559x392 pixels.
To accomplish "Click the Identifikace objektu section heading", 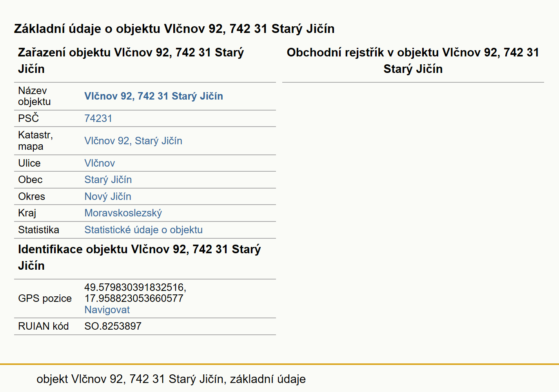I will pyautogui.click(x=139, y=257).
